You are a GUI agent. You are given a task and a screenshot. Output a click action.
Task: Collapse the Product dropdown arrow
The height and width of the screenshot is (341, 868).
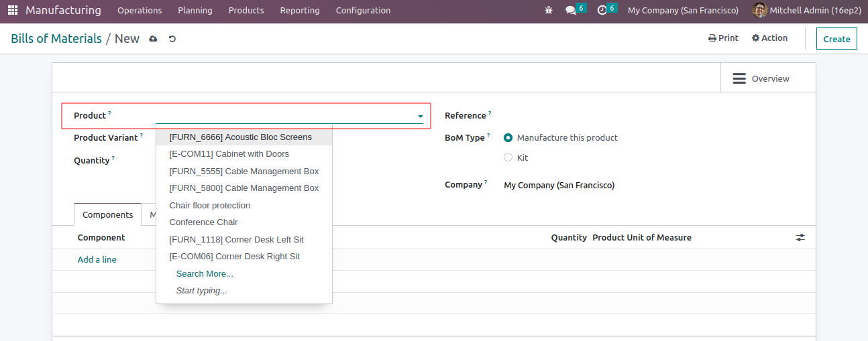coord(421,117)
